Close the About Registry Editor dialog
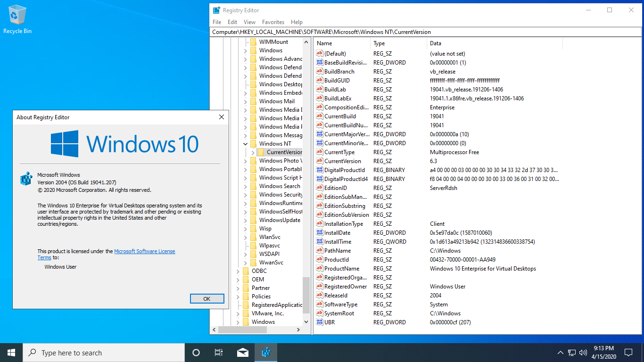 222,117
